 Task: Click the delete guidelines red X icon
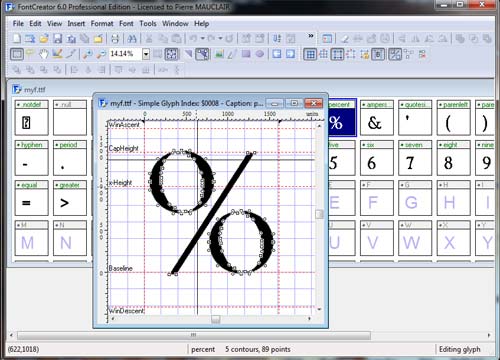pyautogui.click(x=422, y=54)
